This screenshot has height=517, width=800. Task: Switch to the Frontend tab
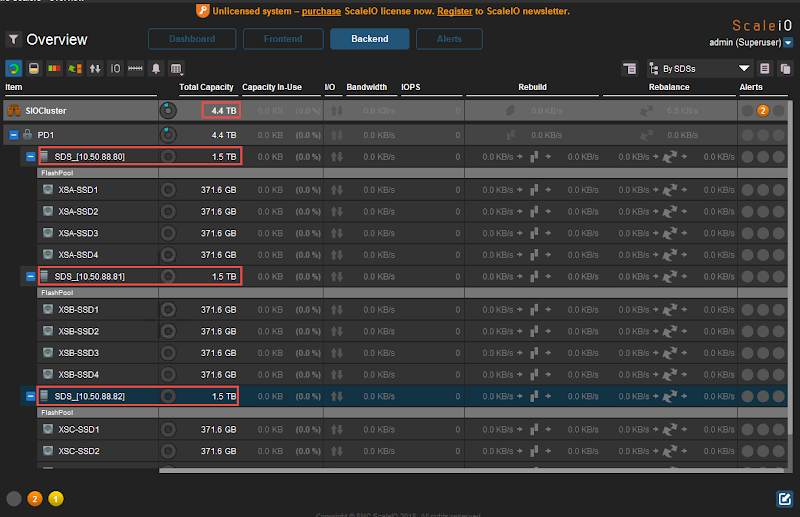(283, 39)
